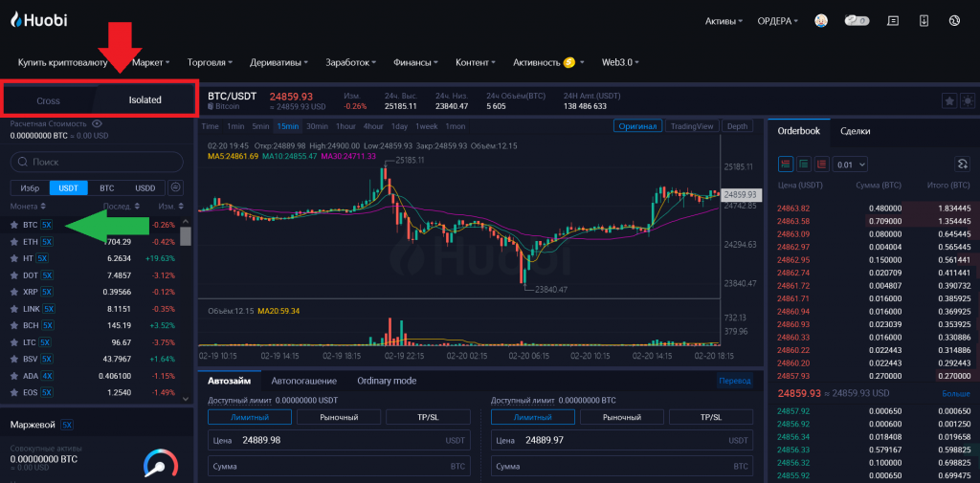Click the buy Цена field showing 24889.98
The image size is (980, 483).
tap(339, 440)
